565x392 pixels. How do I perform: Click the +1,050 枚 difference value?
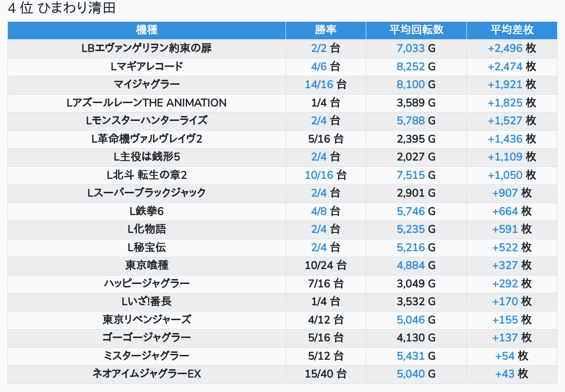click(x=511, y=175)
